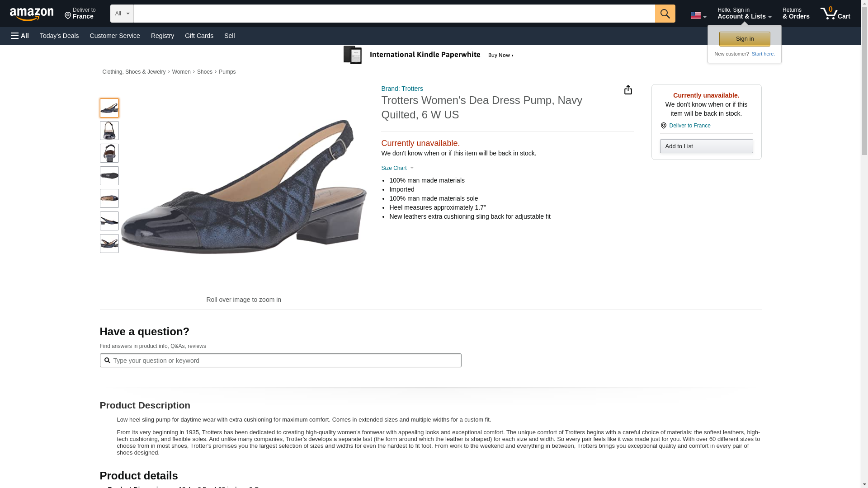868x488 pixels.
Task: Open Today's Deals in the navigation
Action: point(59,36)
